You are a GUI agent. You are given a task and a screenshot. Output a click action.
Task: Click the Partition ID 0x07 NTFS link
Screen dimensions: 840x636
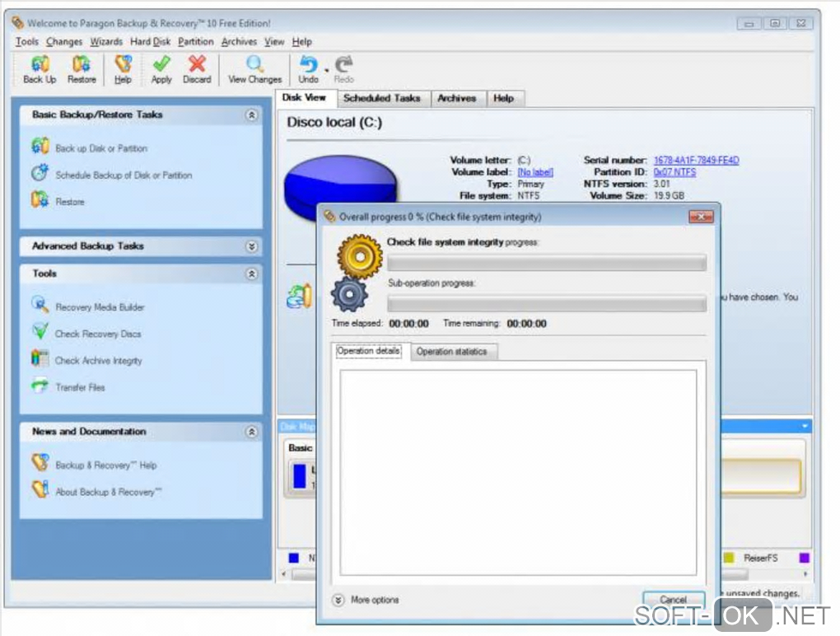point(674,172)
